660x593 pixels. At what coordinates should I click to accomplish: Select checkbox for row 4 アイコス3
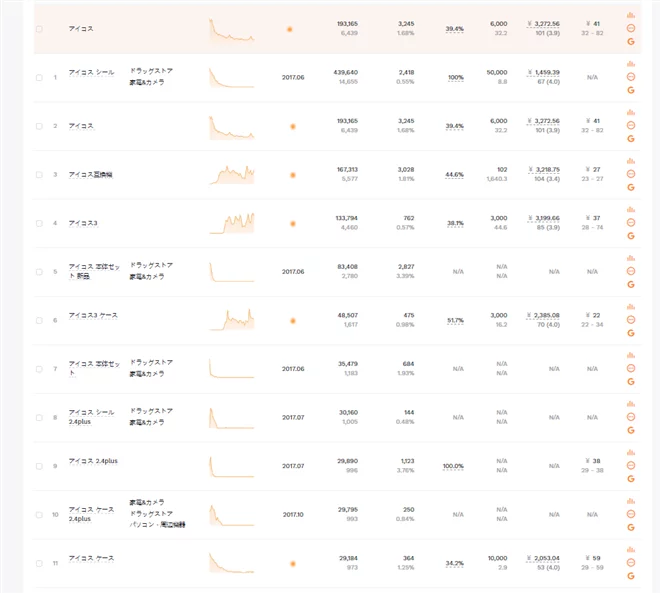39,223
